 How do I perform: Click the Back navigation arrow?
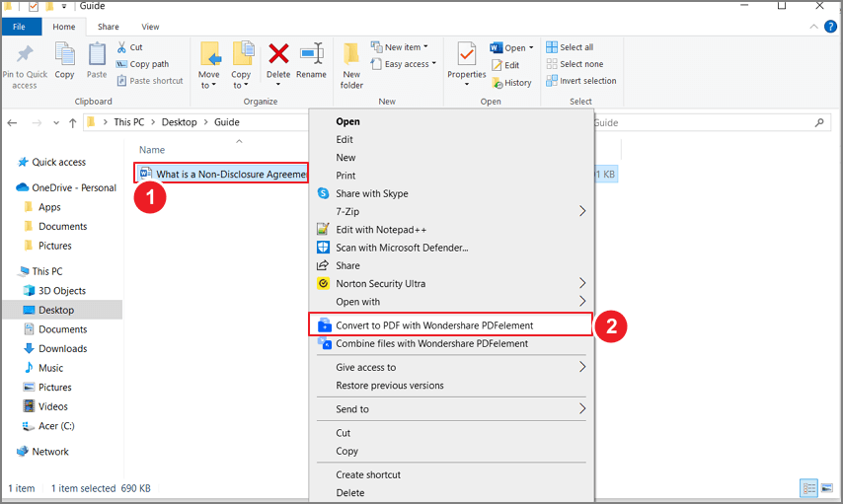(13, 122)
